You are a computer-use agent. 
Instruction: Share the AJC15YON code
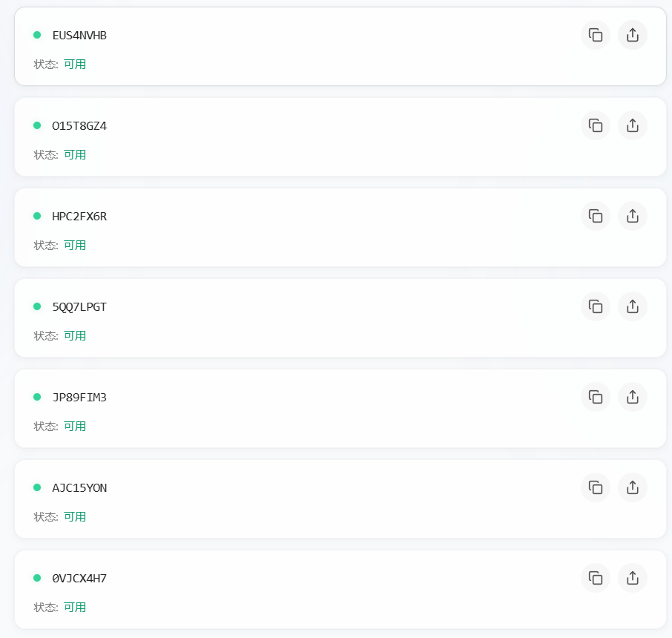[633, 487]
